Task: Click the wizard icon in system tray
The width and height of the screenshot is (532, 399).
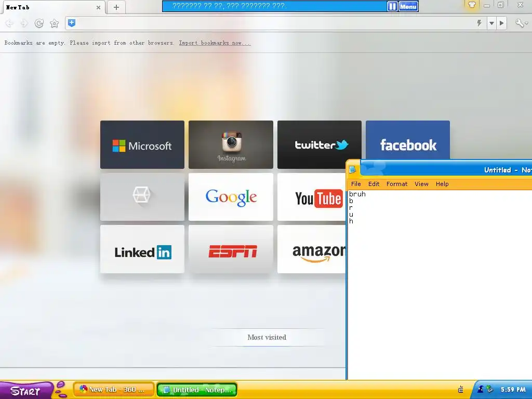Action: 481,389
